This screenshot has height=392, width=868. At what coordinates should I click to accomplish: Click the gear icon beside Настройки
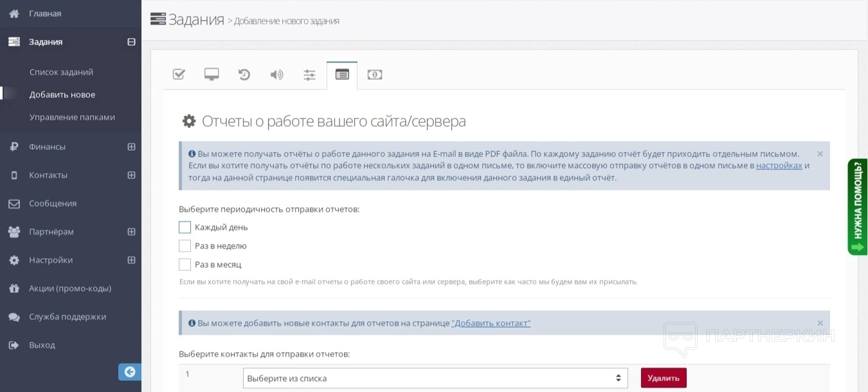pos(14,260)
